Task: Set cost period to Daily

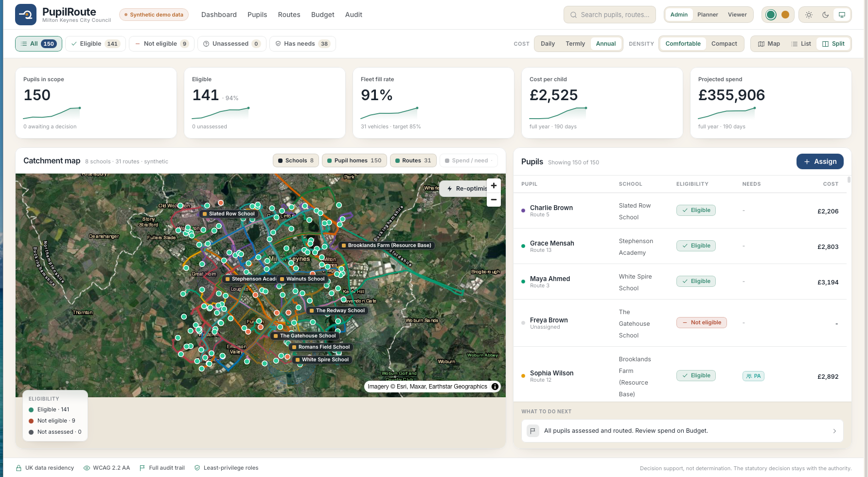Action: (x=548, y=44)
